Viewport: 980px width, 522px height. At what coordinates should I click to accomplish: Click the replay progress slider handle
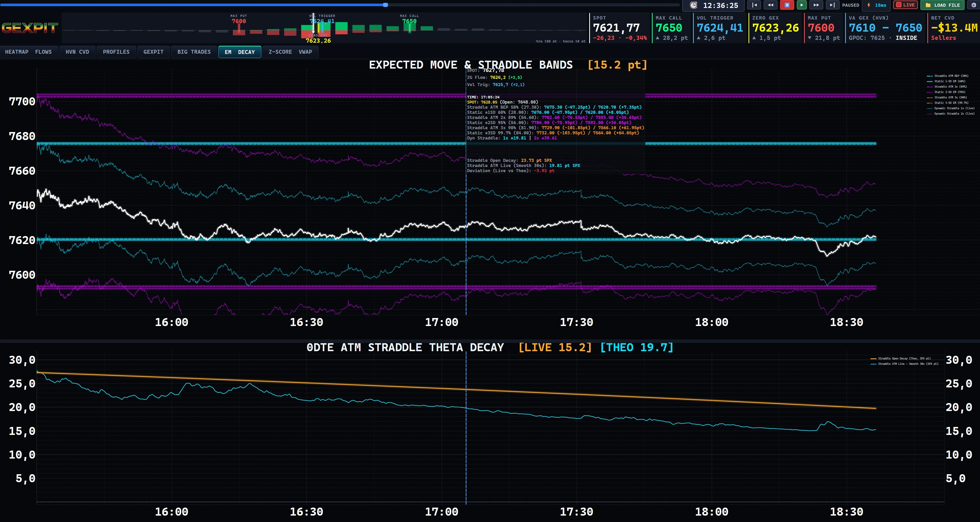(385, 5)
